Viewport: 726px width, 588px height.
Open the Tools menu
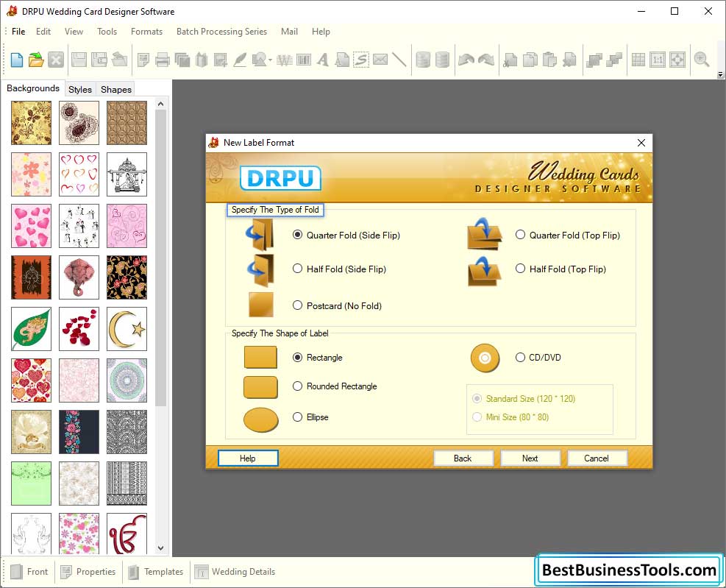point(107,32)
